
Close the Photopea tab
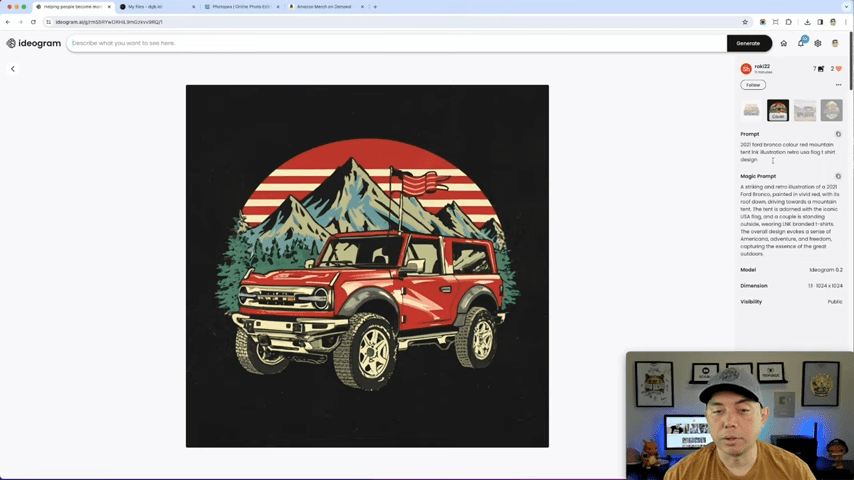coord(278,7)
